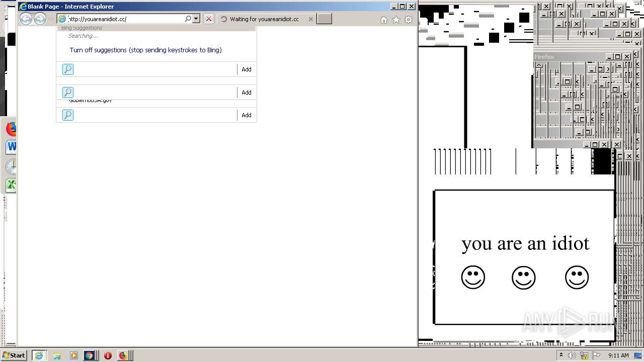Launch Windows Media Player from taskbar
Viewport: 644px width, 362px height.
coord(73,355)
